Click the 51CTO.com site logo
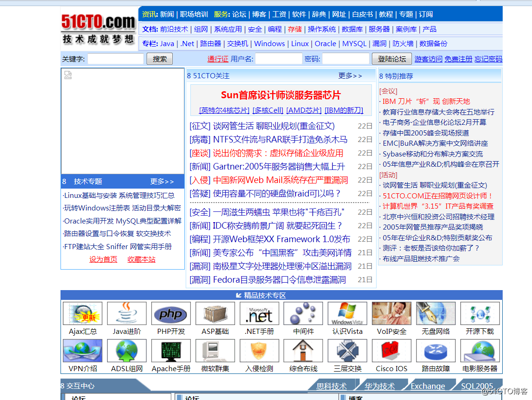 point(98,29)
